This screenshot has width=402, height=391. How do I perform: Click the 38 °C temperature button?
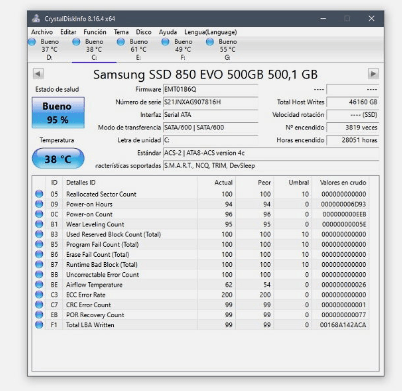58,159
